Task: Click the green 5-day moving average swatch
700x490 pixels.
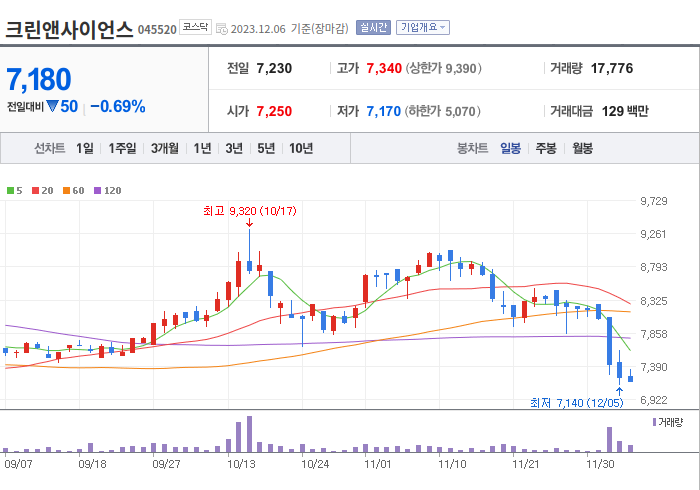Action: click(x=10, y=191)
